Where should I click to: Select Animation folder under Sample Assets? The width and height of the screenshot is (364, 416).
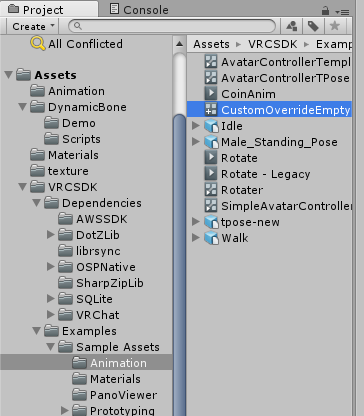coord(86,363)
